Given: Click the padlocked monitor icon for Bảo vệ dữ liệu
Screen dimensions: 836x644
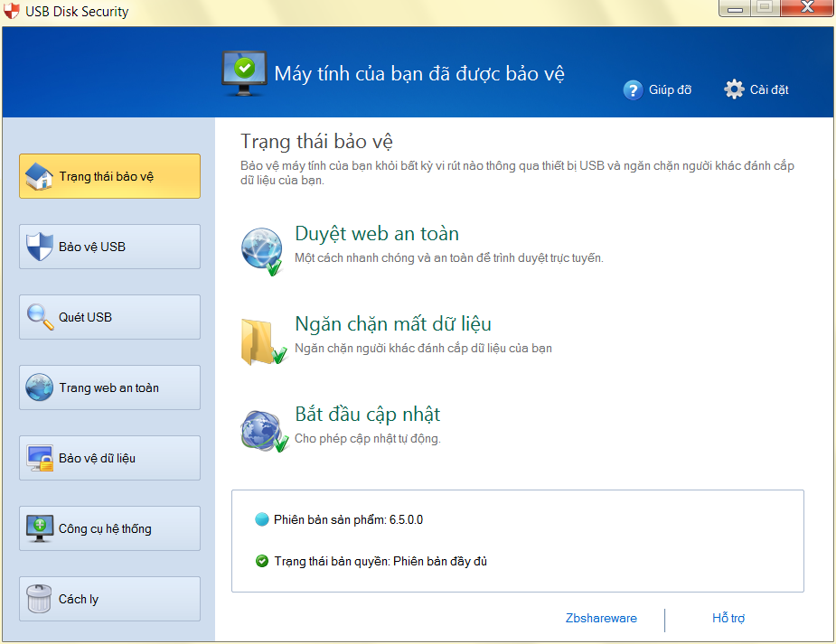Looking at the screenshot, I should coord(40,458).
